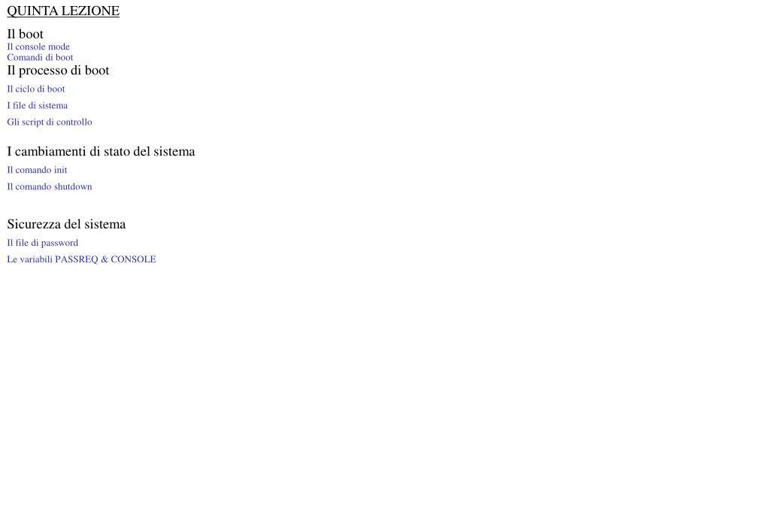The width and height of the screenshot is (769, 532).
Task: Click the word 'CONSOLE' in the last link
Action: 133,259
